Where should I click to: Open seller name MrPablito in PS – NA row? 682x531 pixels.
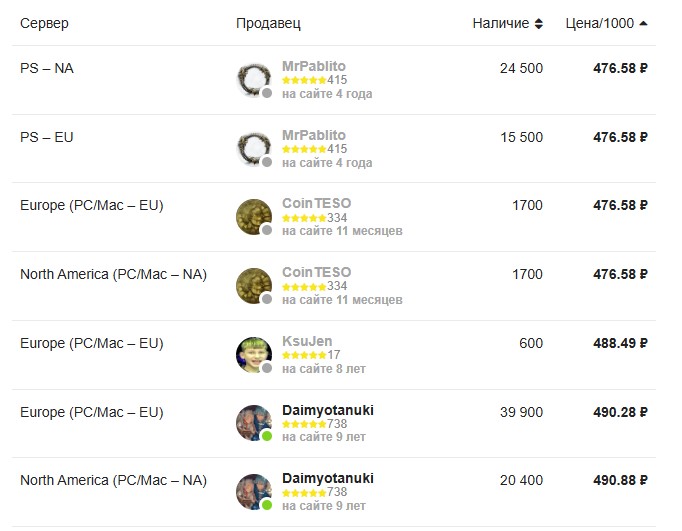point(314,66)
